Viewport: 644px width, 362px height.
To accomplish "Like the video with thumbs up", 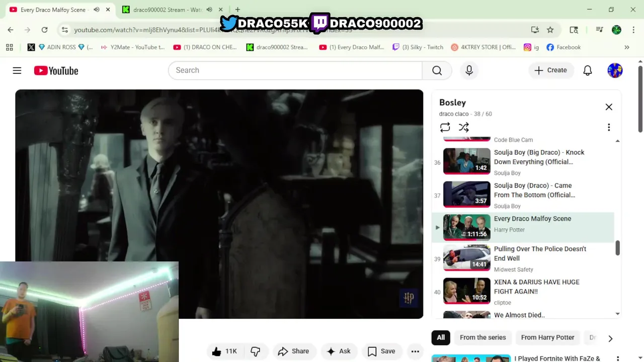I will click(x=224, y=351).
